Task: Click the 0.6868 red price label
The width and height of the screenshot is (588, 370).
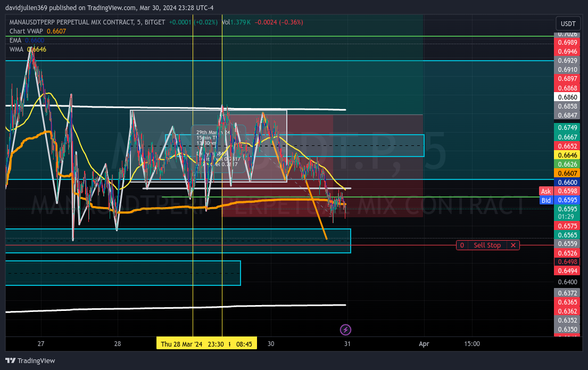Action: point(567,88)
